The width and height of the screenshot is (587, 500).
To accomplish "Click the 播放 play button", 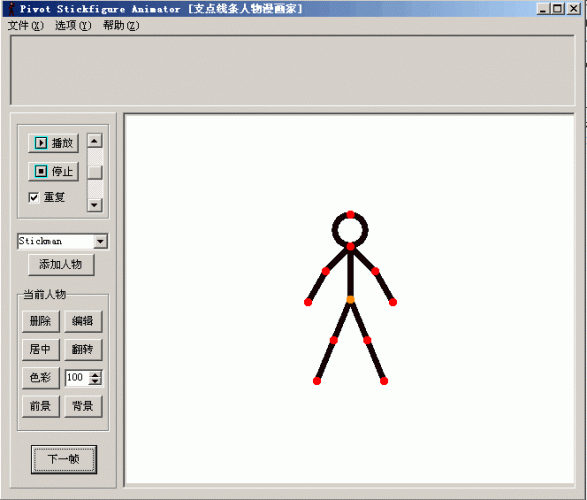I will [x=54, y=143].
